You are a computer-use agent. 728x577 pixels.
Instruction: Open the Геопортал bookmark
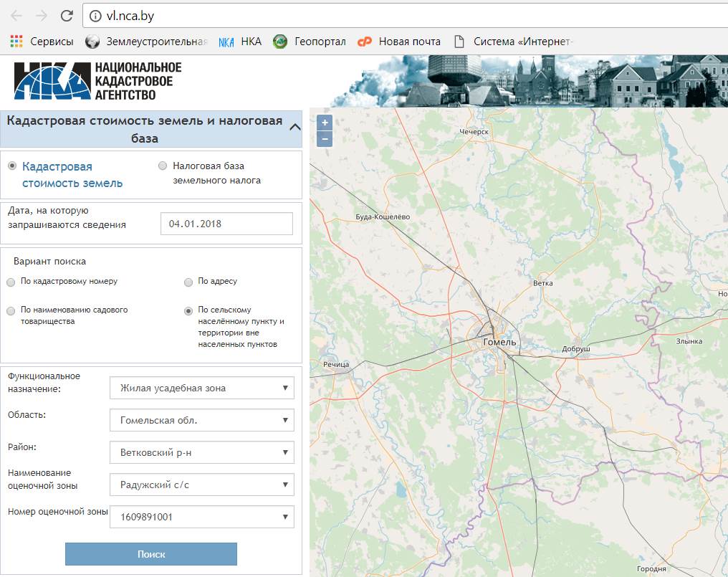coord(310,42)
